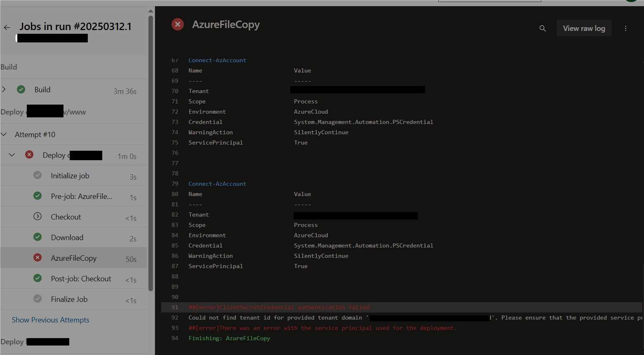Collapse the failed Deploy job details
644x355 pixels.
pos(12,155)
